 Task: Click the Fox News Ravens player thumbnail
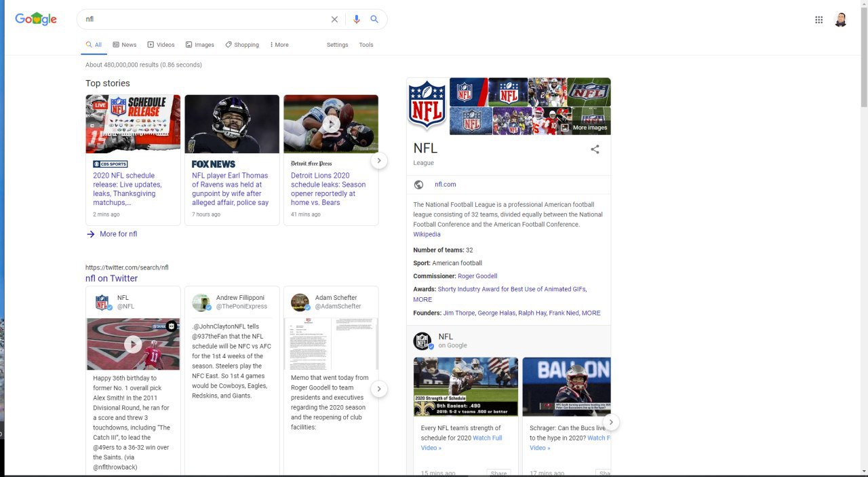(x=232, y=123)
